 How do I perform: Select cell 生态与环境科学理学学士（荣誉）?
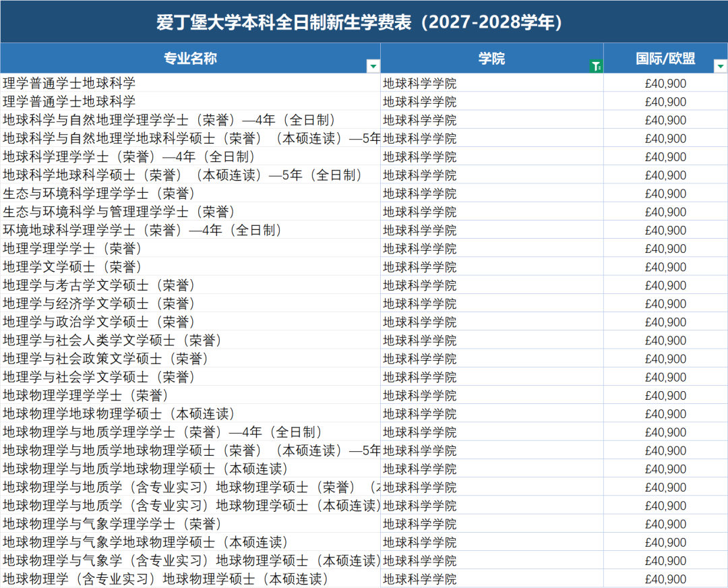[190, 194]
